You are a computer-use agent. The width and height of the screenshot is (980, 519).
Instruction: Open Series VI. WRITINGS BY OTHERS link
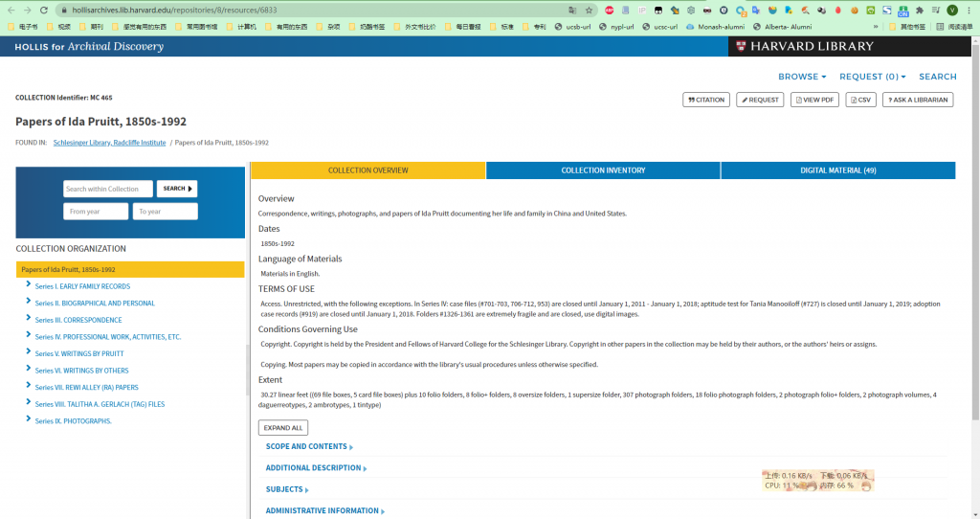click(x=82, y=371)
